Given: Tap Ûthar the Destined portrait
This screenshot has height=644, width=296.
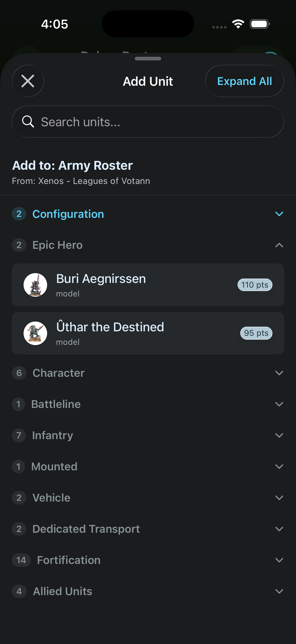Looking at the screenshot, I should [35, 333].
